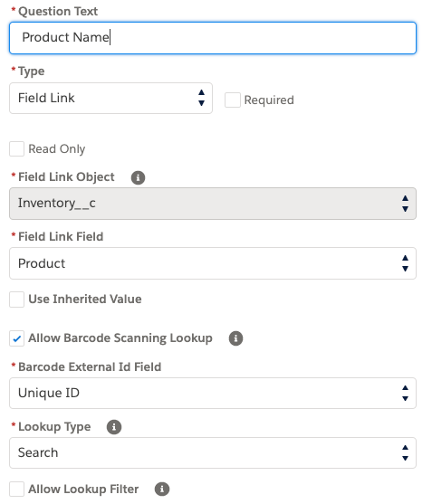The height and width of the screenshot is (504, 432).
Task: Click the arrows on the Type select box
Action: click(x=201, y=98)
